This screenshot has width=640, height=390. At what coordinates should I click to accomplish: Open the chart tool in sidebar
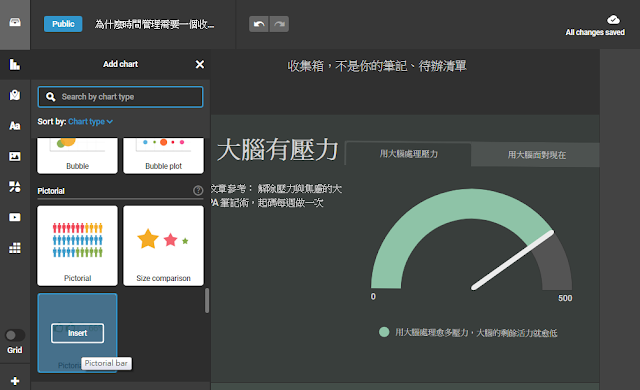(x=15, y=64)
